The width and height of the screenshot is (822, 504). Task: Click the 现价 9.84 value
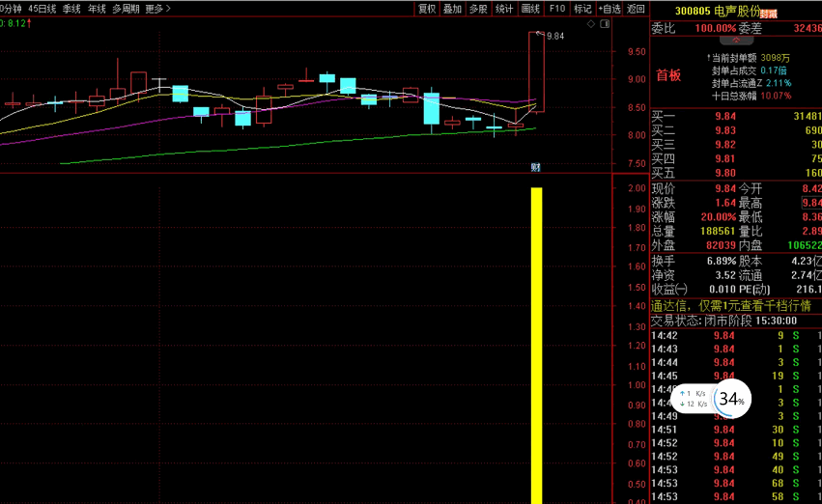725,188
